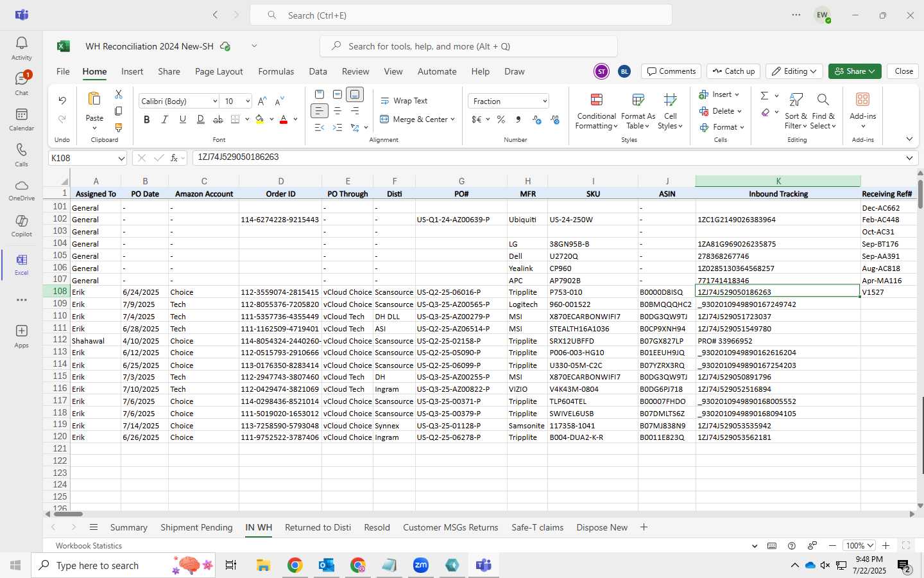The height and width of the screenshot is (578, 924).
Task: Click the Format Painter brush icon
Action: click(118, 128)
